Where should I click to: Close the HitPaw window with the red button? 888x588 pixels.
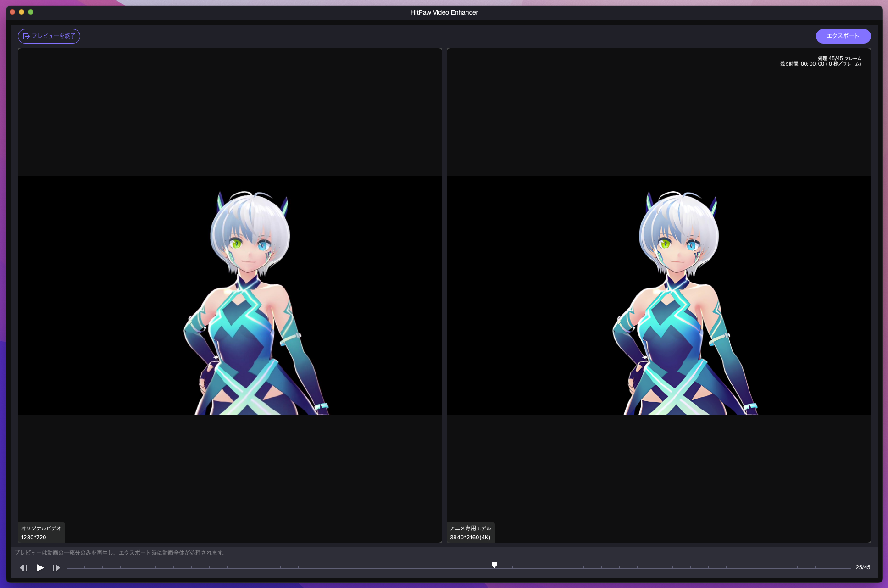pyautogui.click(x=12, y=12)
